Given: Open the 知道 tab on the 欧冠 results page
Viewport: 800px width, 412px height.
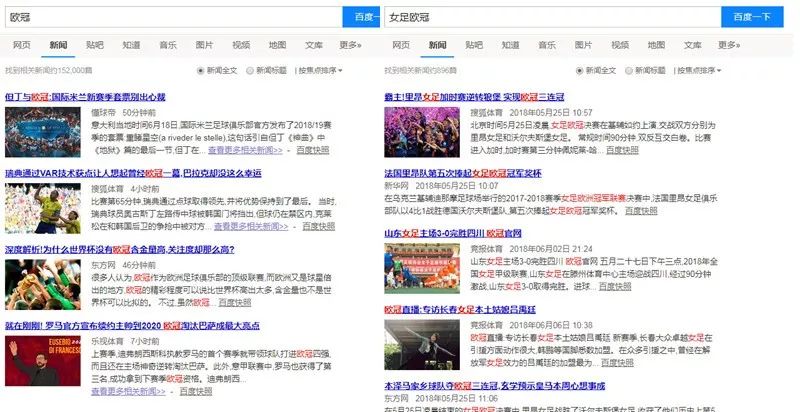Looking at the screenshot, I should (x=131, y=45).
